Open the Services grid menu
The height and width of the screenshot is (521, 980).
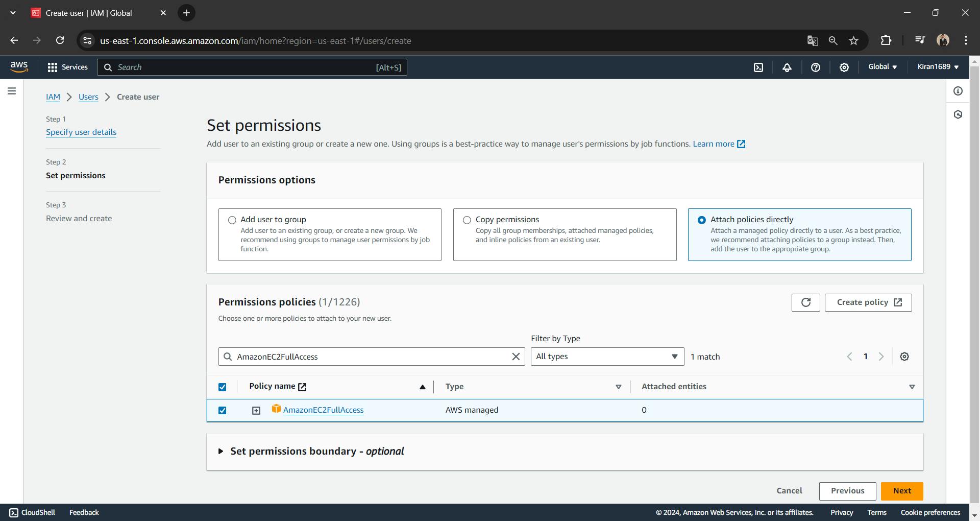(x=67, y=67)
